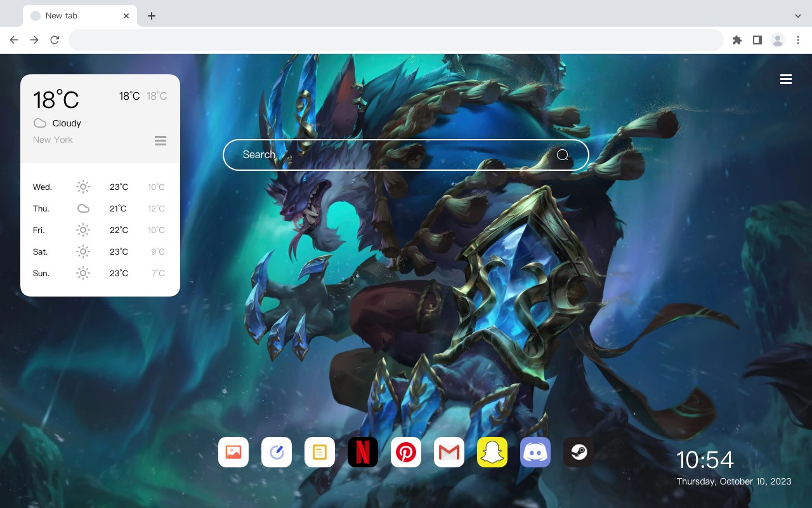812x508 pixels.
Task: Click the Search input field
Action: pyautogui.click(x=406, y=155)
